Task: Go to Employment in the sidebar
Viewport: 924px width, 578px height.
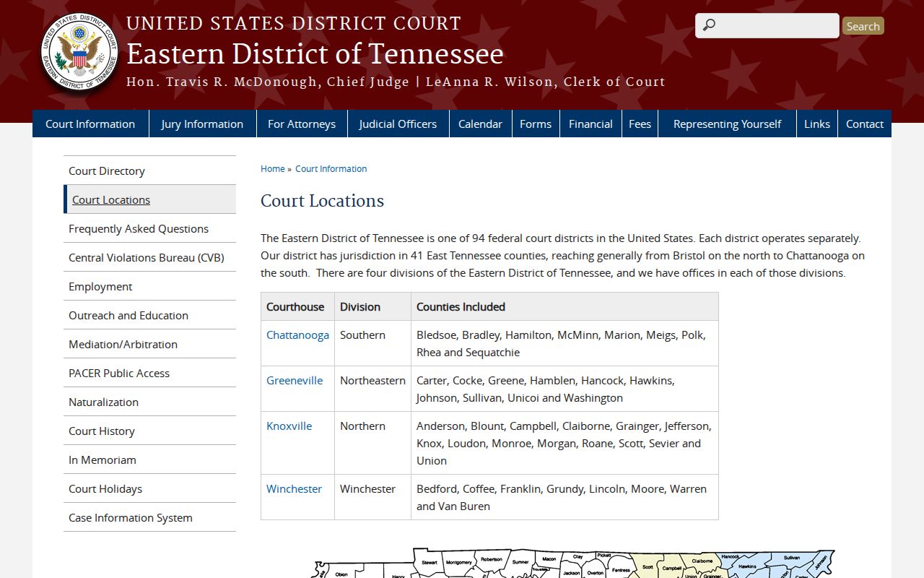Action: pos(149,286)
